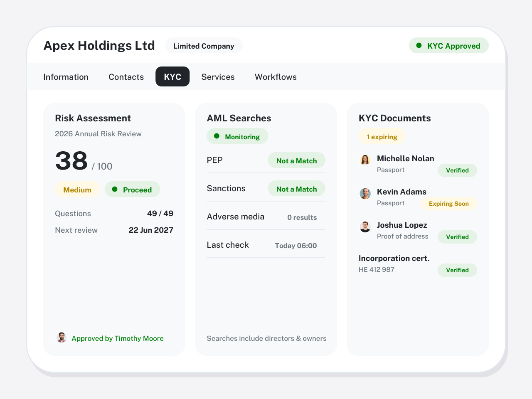Click the Limited Company tag

pyautogui.click(x=204, y=46)
